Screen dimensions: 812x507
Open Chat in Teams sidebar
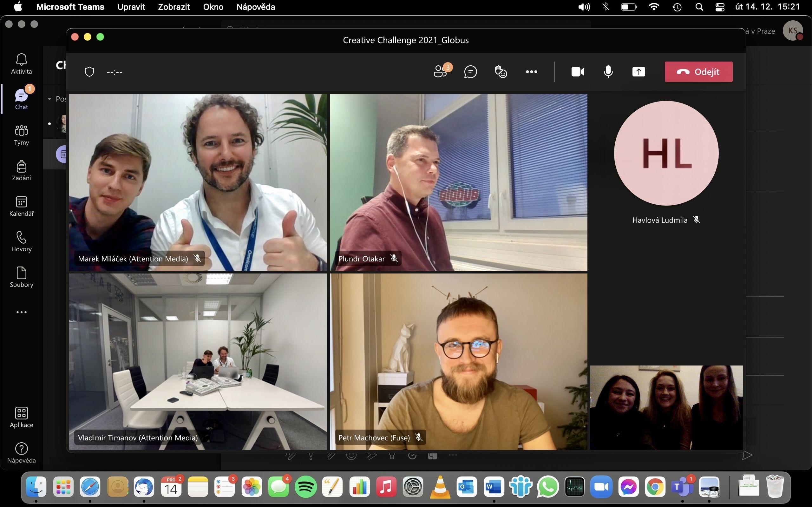(22, 99)
